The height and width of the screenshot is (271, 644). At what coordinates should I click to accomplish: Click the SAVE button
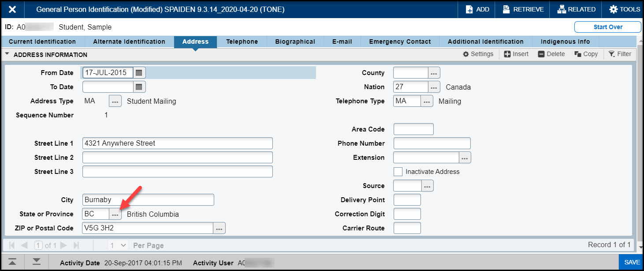coord(631,262)
